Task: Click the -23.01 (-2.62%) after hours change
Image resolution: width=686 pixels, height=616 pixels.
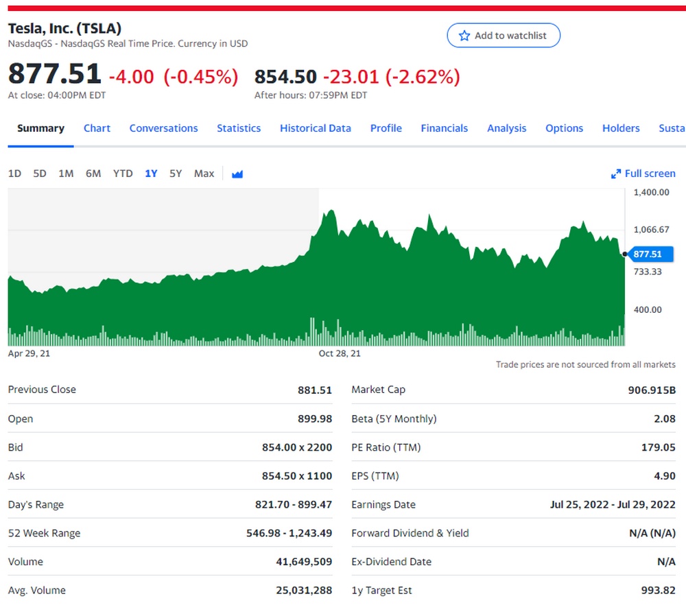Action: pyautogui.click(x=392, y=77)
